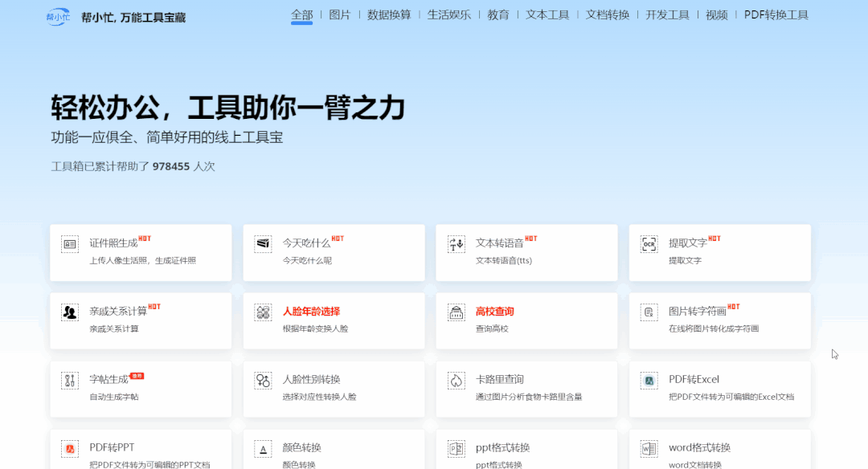Open the 文本转语音 tool icon
The width and height of the screenshot is (868, 469).
[x=456, y=243]
